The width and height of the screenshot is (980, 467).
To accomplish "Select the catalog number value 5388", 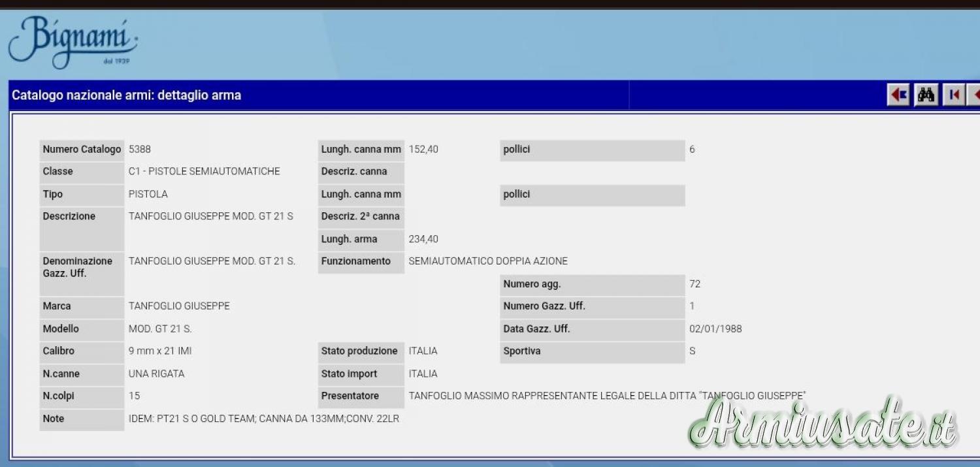I will 140,150.
